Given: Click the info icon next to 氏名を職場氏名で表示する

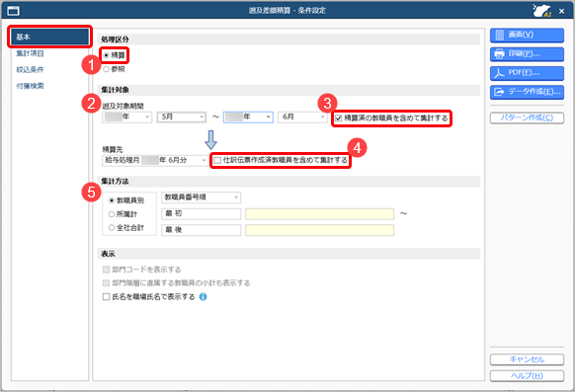Looking at the screenshot, I should pyautogui.click(x=203, y=297).
